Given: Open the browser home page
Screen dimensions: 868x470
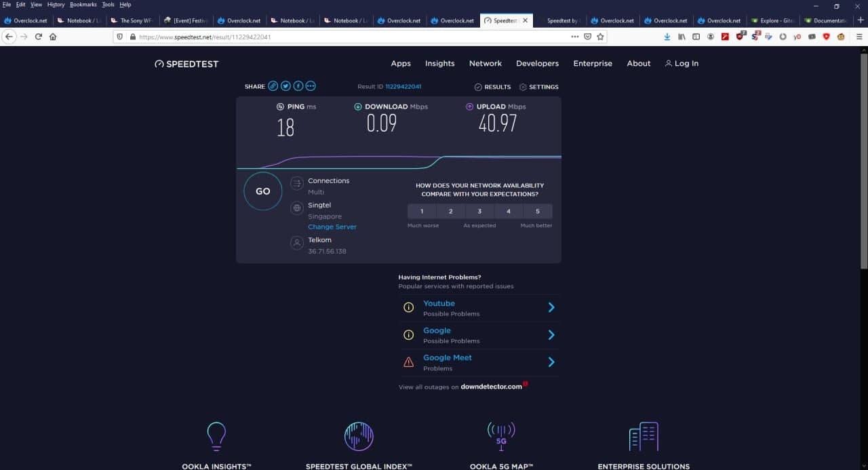Looking at the screenshot, I should coord(53,37).
